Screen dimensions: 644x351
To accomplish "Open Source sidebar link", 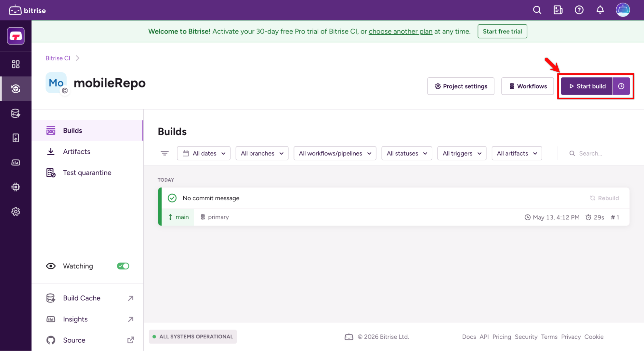I will point(87,340).
